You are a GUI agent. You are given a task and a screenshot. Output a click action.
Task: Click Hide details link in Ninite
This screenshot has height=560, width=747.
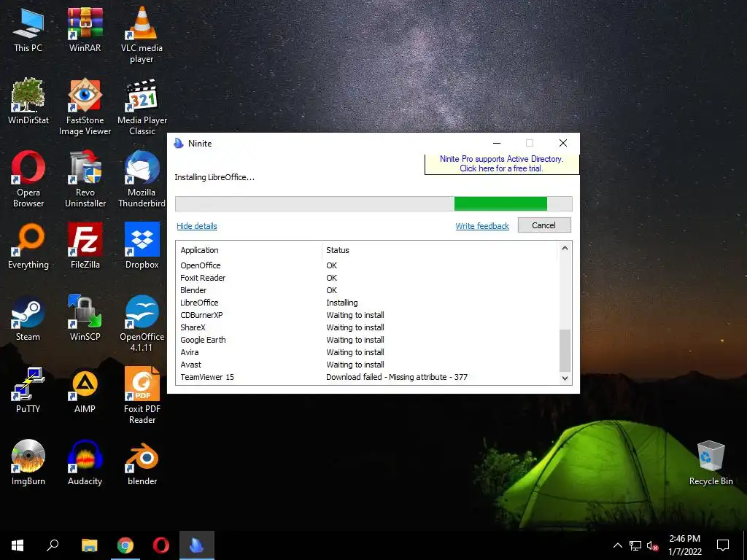tap(197, 226)
